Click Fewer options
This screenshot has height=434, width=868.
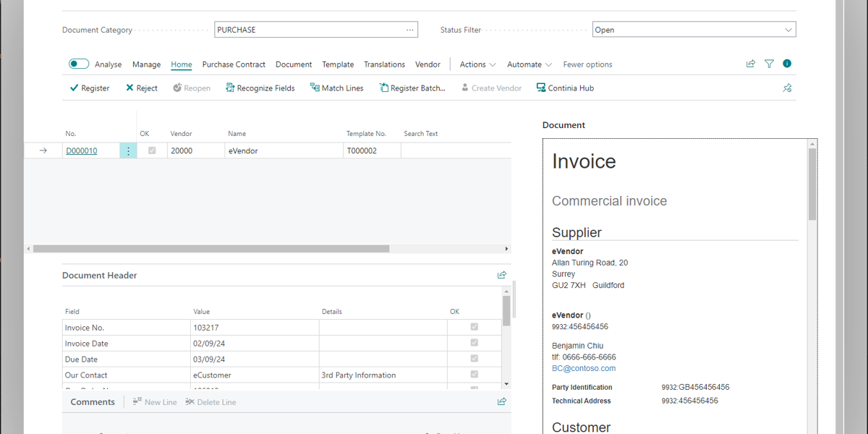pos(587,64)
